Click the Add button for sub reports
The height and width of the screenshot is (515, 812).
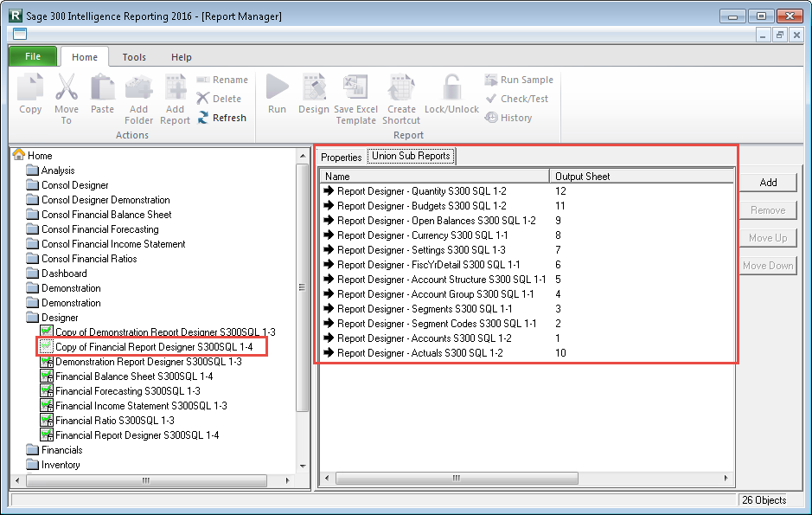click(768, 183)
